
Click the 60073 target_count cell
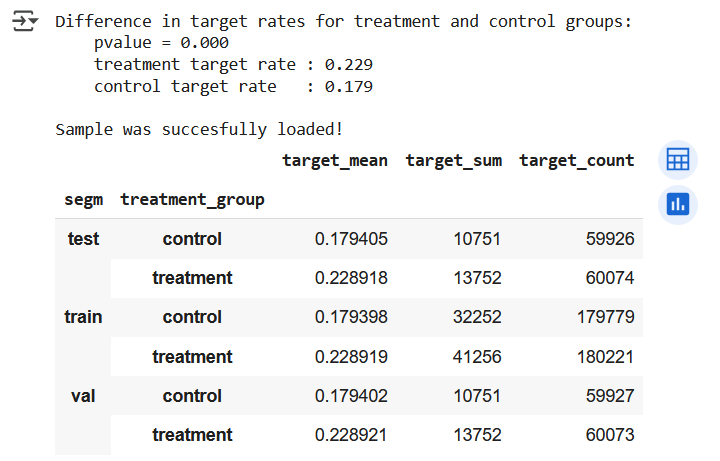(x=609, y=435)
